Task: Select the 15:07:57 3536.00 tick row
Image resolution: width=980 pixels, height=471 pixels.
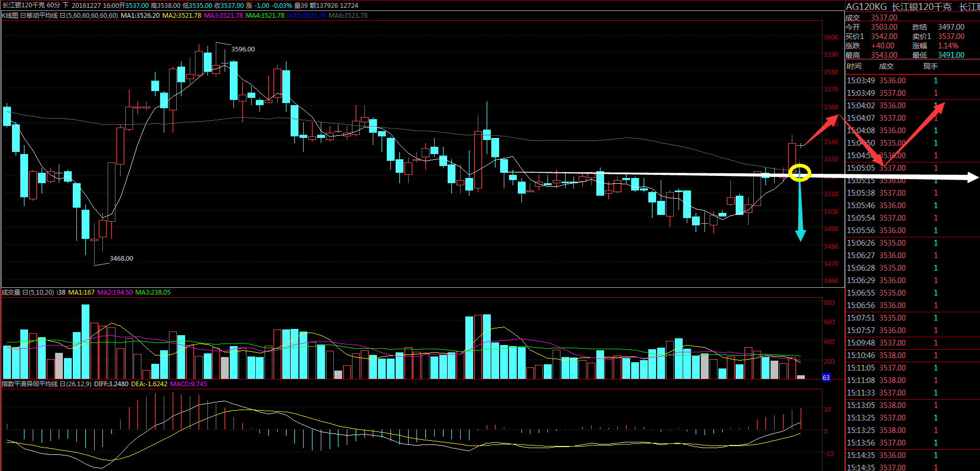Action: 912,330
